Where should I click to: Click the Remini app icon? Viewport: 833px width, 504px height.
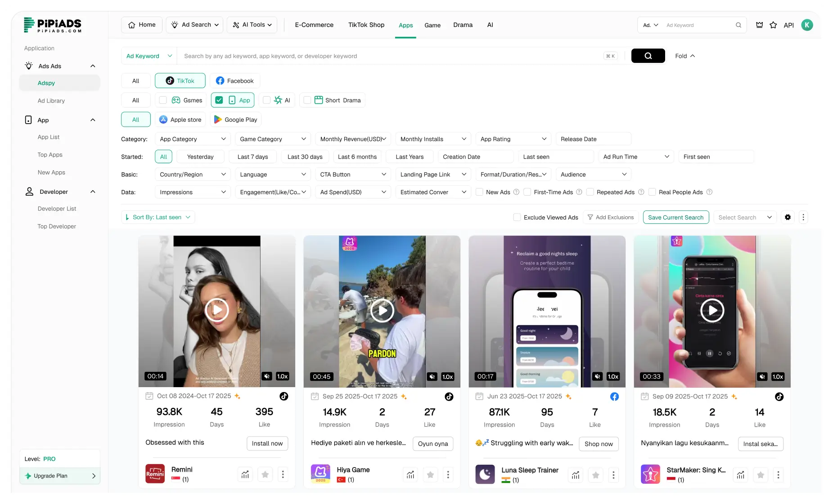pos(155,473)
